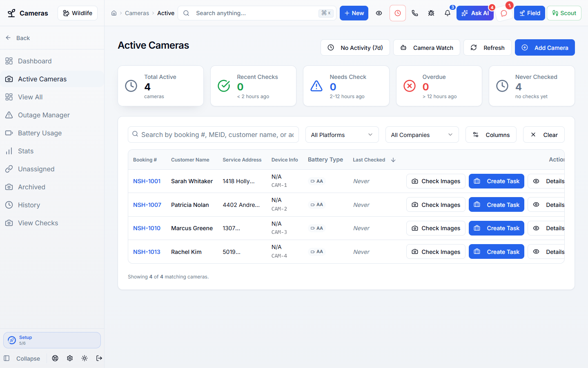
Task: Click the Setup 5/6 progress indicator
Action: (52, 340)
